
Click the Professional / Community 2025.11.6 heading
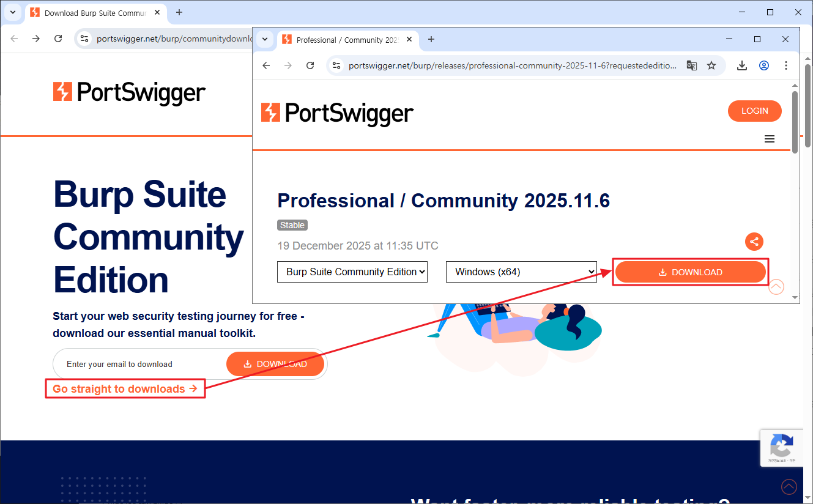444,201
